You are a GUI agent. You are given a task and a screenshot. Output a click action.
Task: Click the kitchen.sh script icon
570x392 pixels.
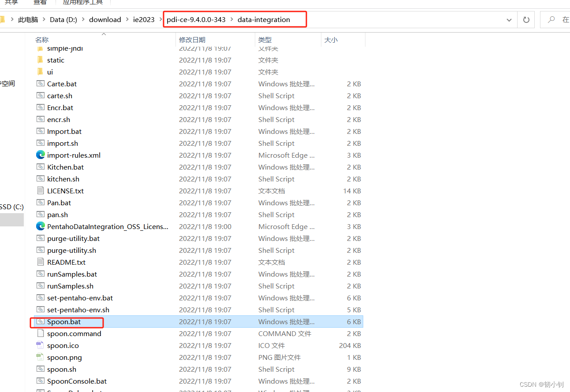pos(40,179)
